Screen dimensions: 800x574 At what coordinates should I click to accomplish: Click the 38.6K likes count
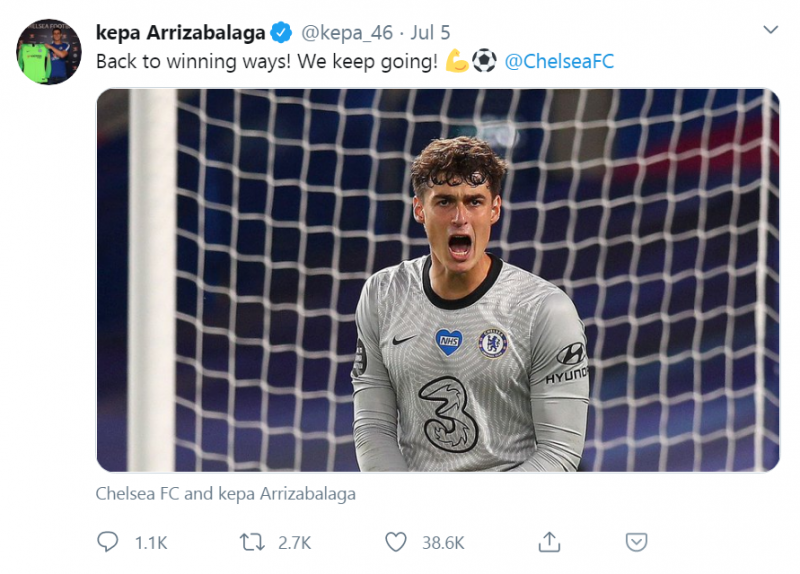click(443, 542)
